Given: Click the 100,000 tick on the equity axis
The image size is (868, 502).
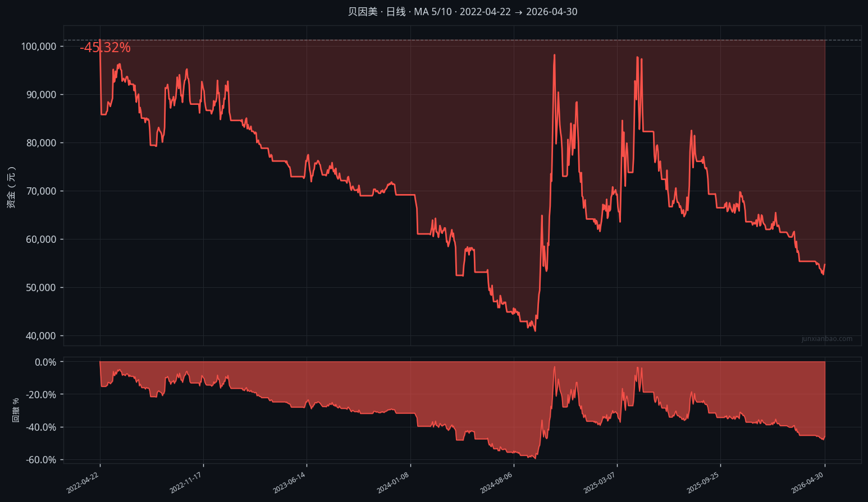Looking at the screenshot, I should coord(39,47).
